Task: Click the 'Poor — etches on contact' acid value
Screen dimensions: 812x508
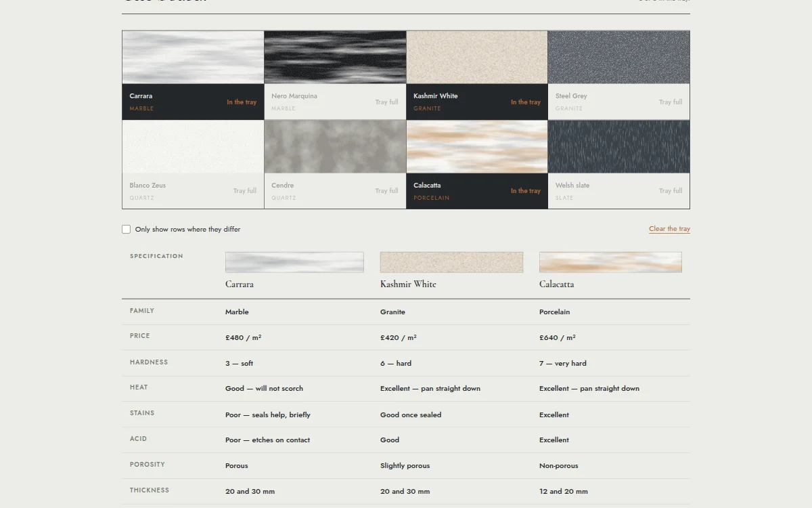Action: point(268,440)
